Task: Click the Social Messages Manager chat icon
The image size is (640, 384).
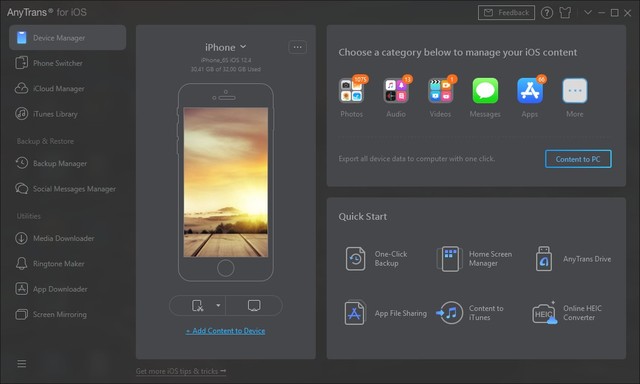Action: click(x=21, y=189)
